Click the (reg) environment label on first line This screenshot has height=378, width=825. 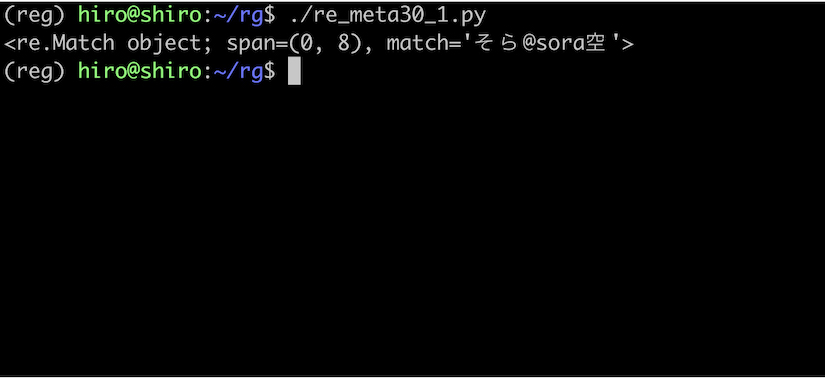pos(34,16)
